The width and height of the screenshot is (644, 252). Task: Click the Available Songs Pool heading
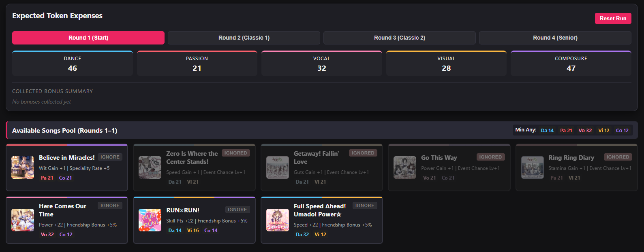[65, 131]
